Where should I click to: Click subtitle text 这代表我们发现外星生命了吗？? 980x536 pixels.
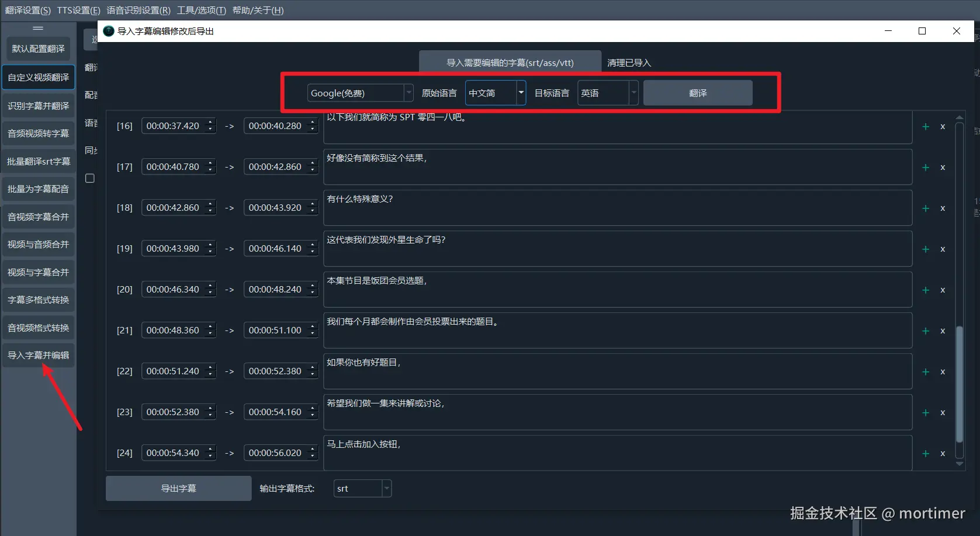[386, 239]
